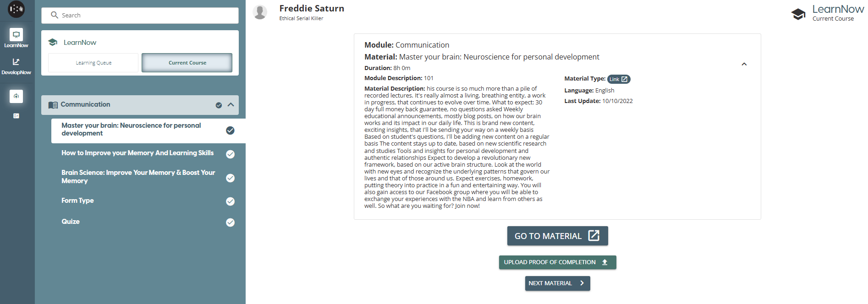
Task: Click the Link material type badge
Action: pos(618,79)
